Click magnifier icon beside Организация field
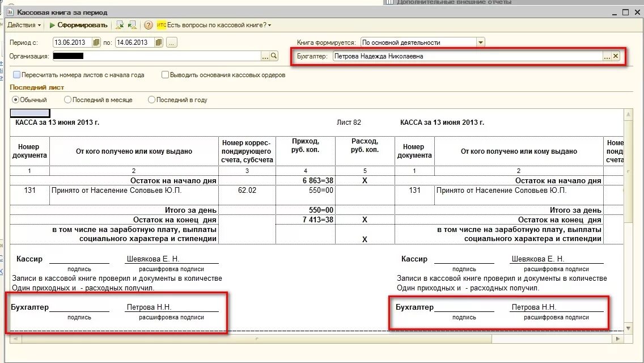Image resolution: width=644 pixels, height=363 pixels. coord(274,56)
